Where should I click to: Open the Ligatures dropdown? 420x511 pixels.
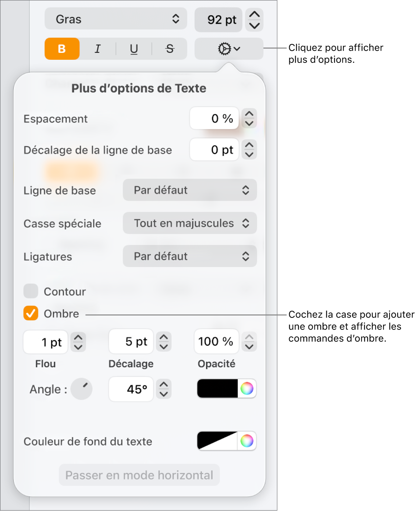[x=190, y=256]
